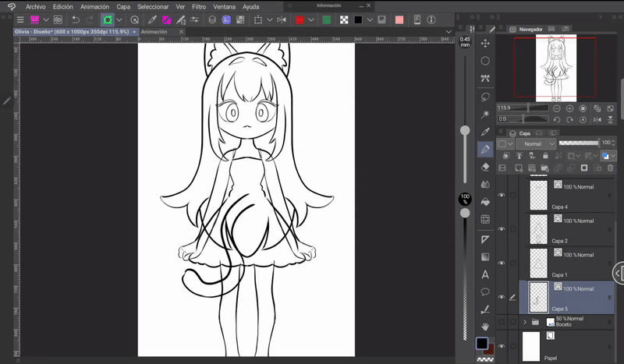
Task: Click the black foreground color swatch
Action: [x=483, y=343]
